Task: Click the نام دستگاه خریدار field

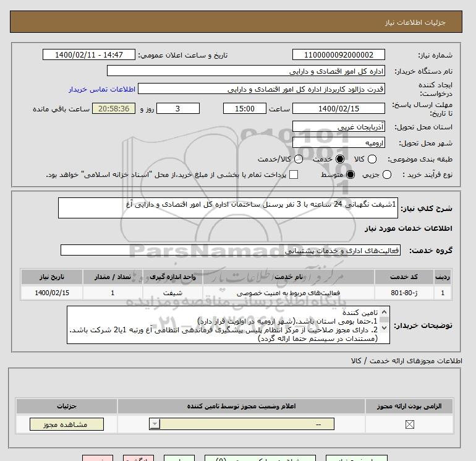Action: (x=246, y=71)
